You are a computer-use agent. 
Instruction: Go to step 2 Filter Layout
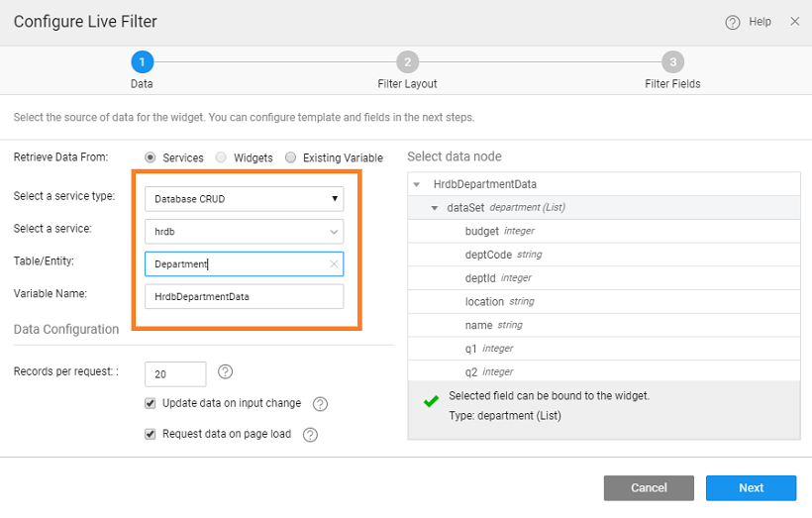click(407, 62)
